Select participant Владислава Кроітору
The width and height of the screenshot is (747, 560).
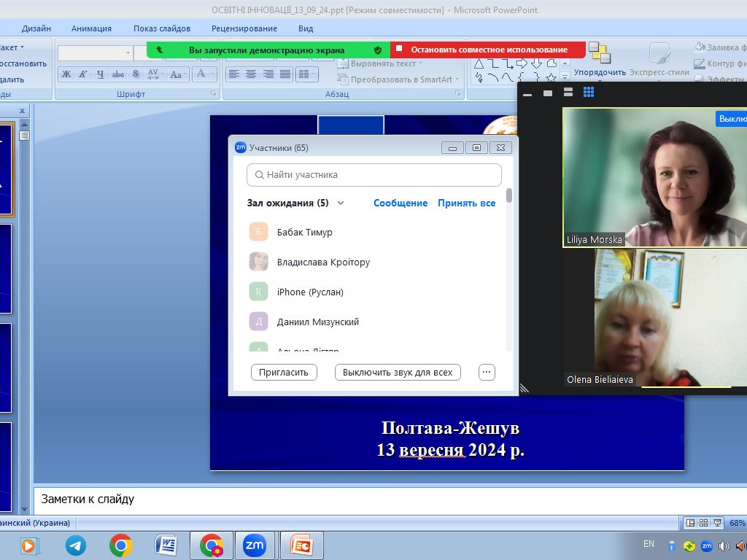point(374,262)
